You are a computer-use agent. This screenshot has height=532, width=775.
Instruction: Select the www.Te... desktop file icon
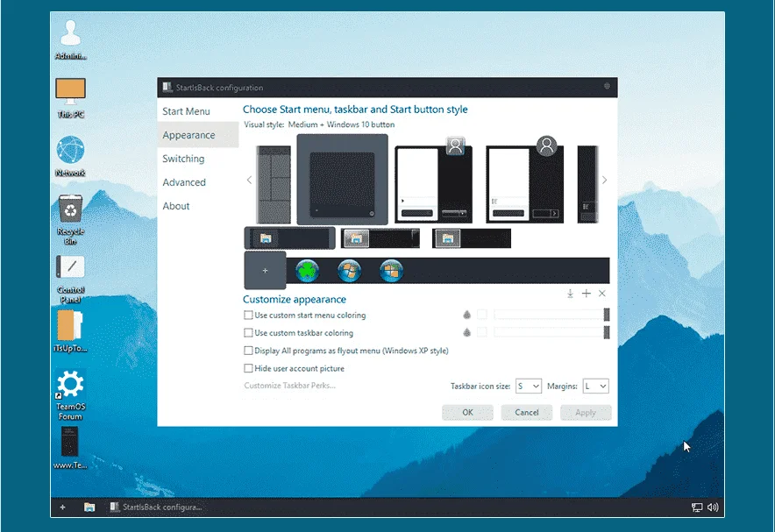click(69, 448)
